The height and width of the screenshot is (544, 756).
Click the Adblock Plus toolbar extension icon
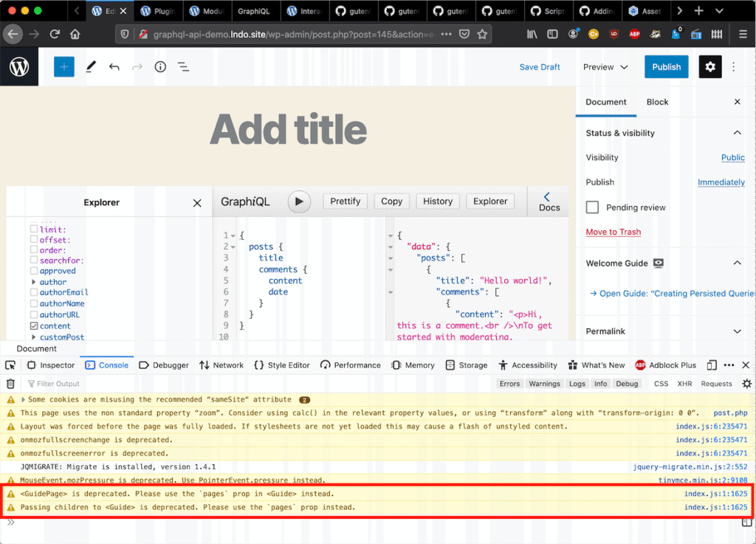[634, 34]
